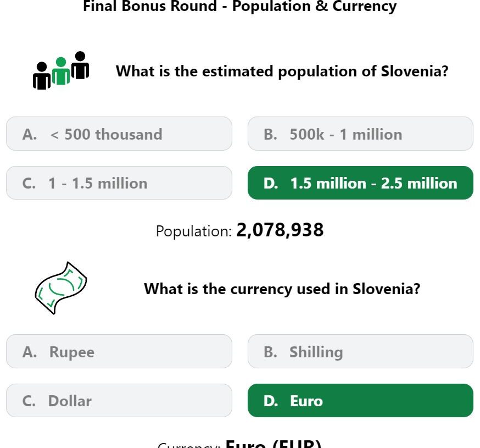Click the estimated population of Slovenia question
This screenshot has height=448, width=480.
click(x=282, y=71)
